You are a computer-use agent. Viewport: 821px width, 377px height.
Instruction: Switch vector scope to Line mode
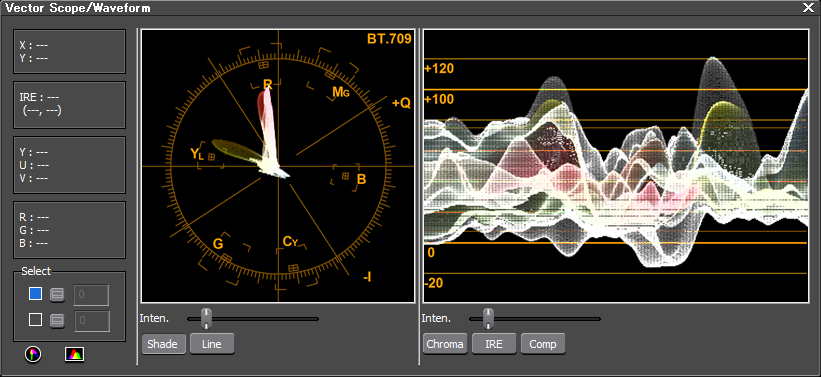pos(212,344)
